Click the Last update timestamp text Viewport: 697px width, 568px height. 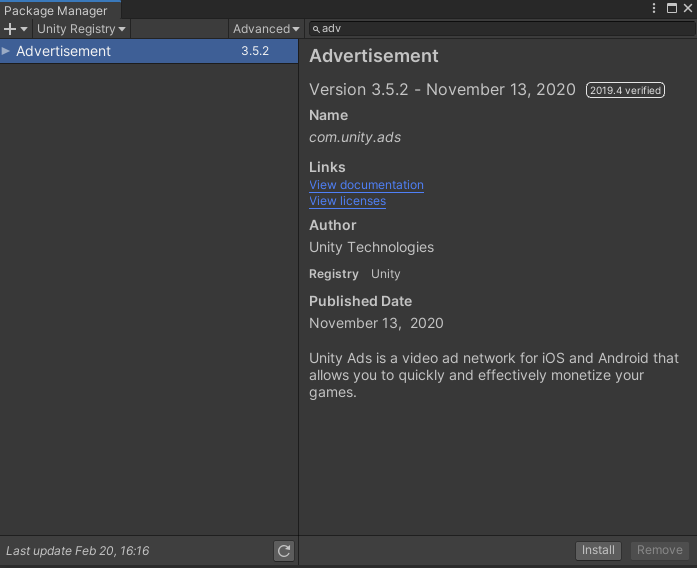coord(77,551)
